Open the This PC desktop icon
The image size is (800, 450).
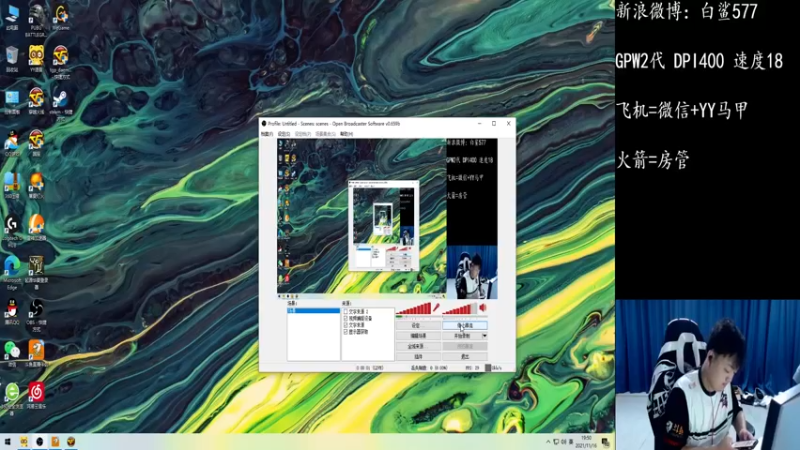[x=12, y=17]
